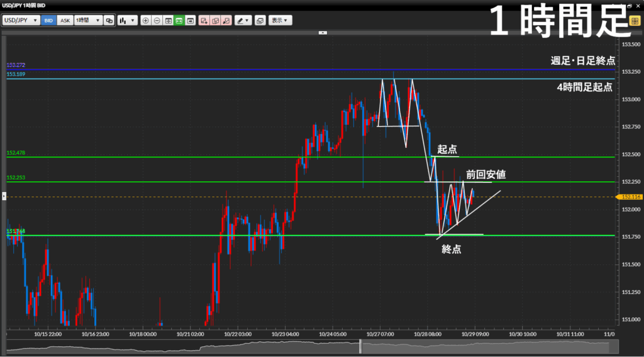Image resolution: width=644 pixels, height=357 pixels.
Task: Click the left edge panel expander arrow
Action: [3, 196]
